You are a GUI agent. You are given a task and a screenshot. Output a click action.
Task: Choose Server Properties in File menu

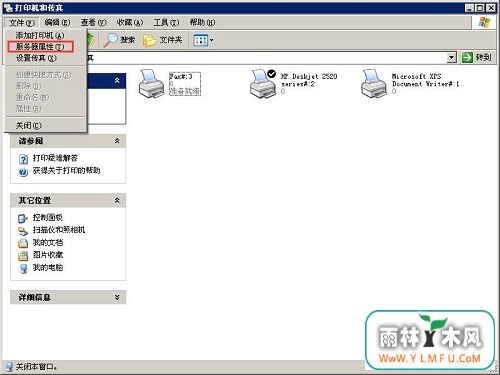(x=41, y=47)
